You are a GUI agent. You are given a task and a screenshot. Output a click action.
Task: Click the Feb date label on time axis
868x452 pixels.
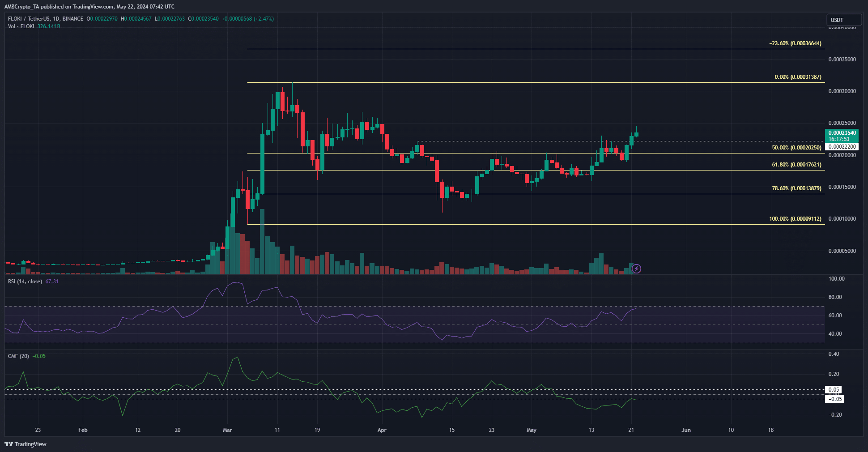[x=83, y=430]
